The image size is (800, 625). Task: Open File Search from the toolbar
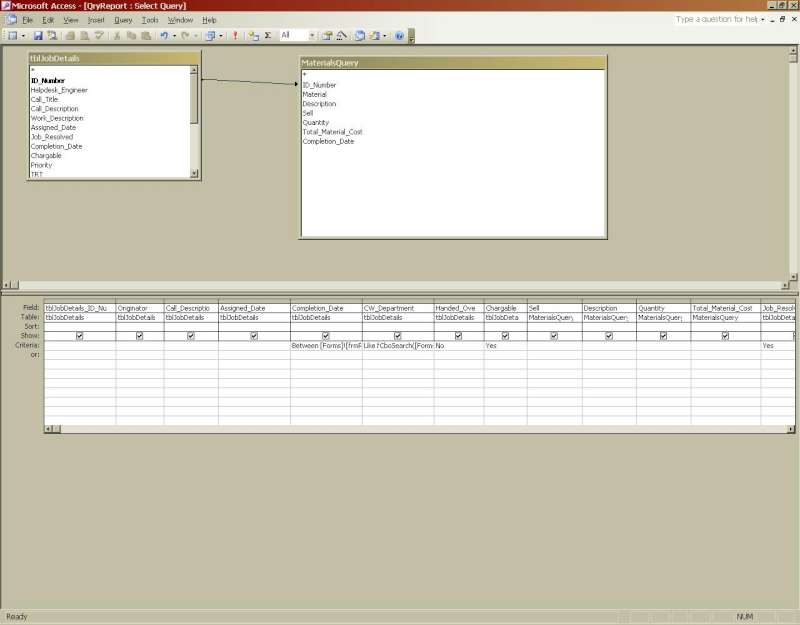click(x=52, y=36)
